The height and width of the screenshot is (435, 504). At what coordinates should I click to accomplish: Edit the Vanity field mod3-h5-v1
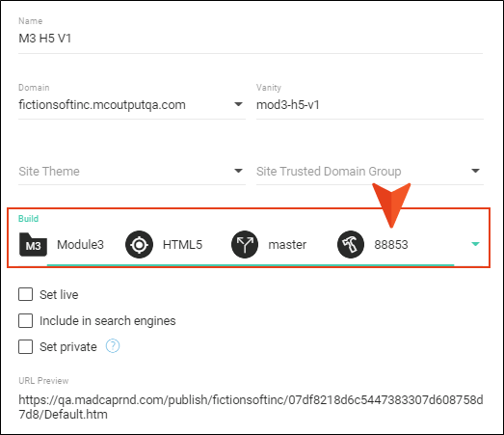370,105
